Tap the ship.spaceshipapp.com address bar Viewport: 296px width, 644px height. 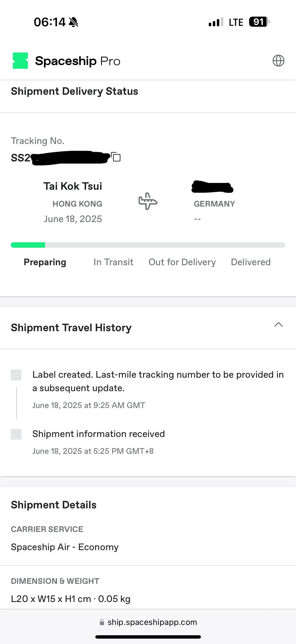(x=152, y=622)
